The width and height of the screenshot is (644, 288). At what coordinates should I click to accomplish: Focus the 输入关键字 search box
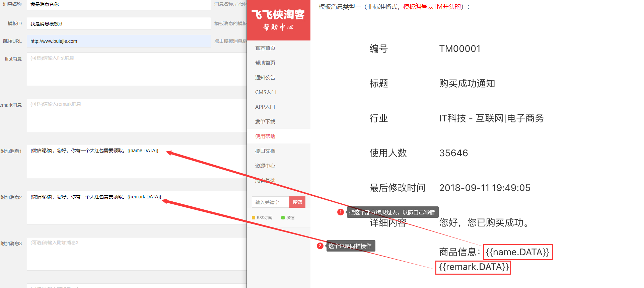coord(271,202)
